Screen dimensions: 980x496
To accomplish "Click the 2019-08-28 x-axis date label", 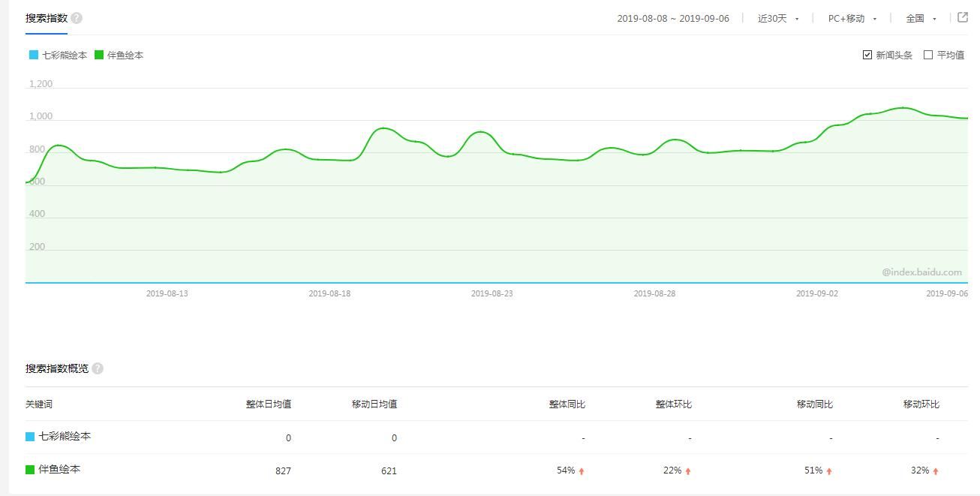I will (x=654, y=293).
